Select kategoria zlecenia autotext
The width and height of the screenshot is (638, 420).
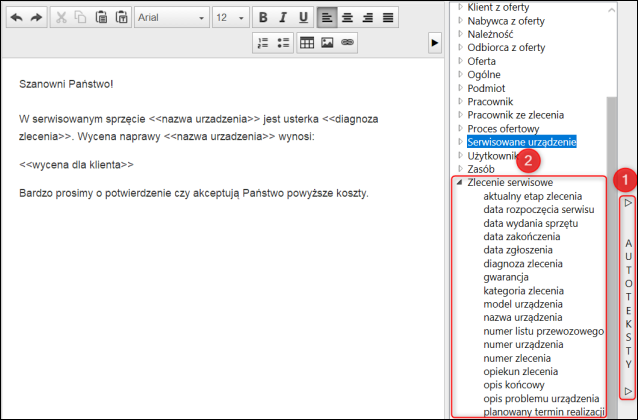[523, 291]
